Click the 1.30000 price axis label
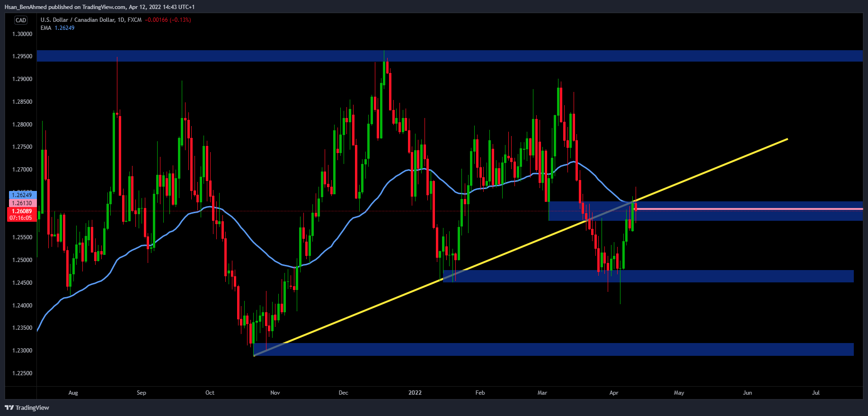This screenshot has height=416, width=868. 22,34
